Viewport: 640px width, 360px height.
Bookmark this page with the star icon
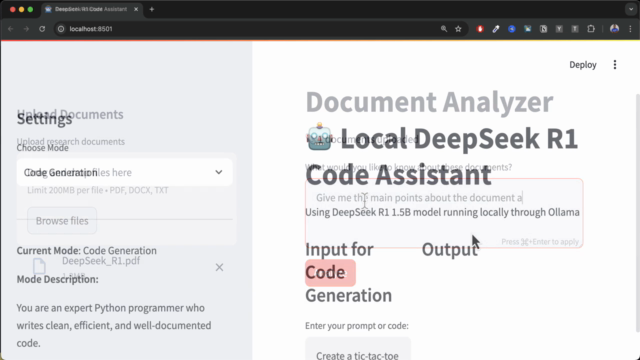pyautogui.click(x=458, y=29)
